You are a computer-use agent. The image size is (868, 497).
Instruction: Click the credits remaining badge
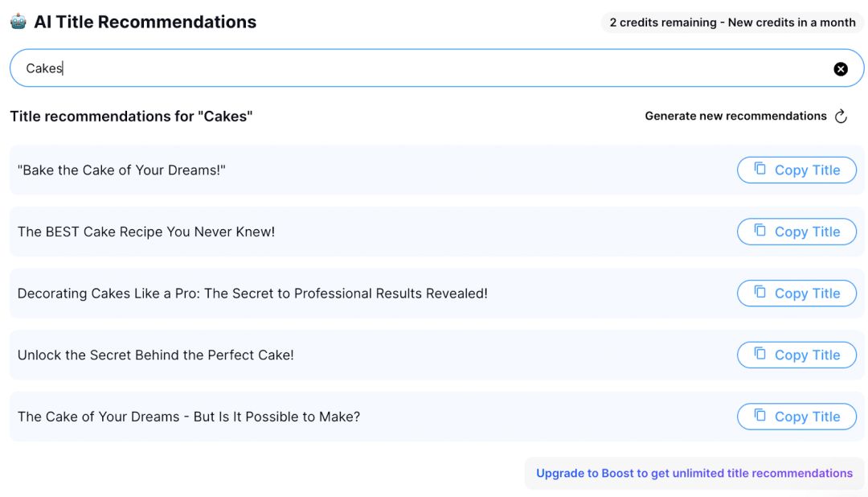732,23
